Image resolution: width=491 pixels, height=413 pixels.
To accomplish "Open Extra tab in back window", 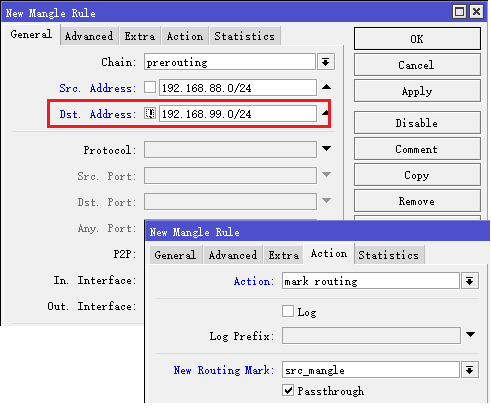I will [x=140, y=36].
